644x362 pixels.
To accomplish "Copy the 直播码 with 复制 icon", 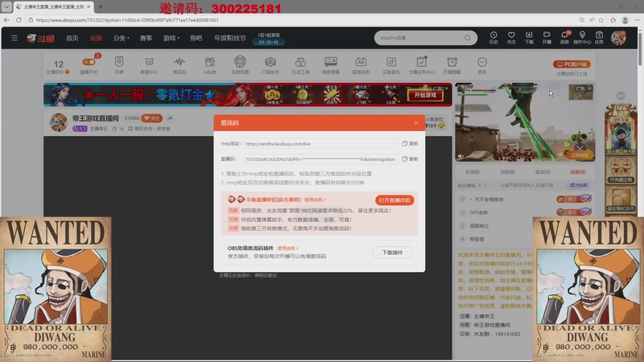I will click(410, 158).
